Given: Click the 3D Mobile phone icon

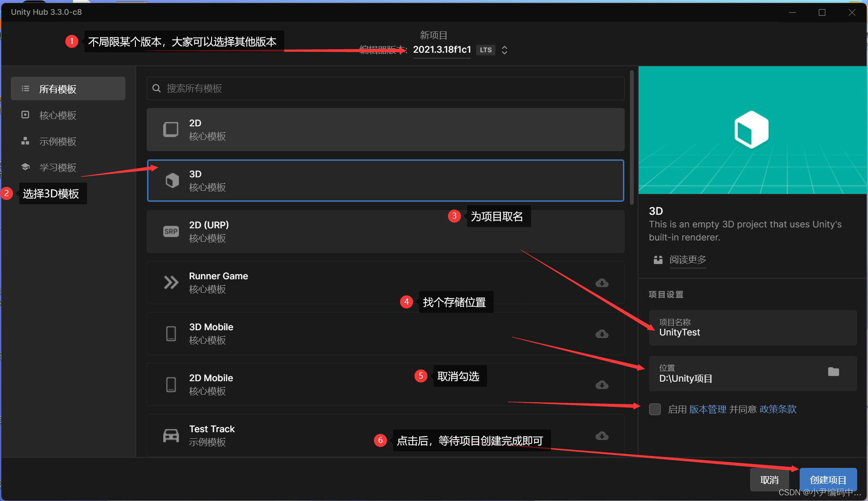Looking at the screenshot, I should [x=171, y=333].
